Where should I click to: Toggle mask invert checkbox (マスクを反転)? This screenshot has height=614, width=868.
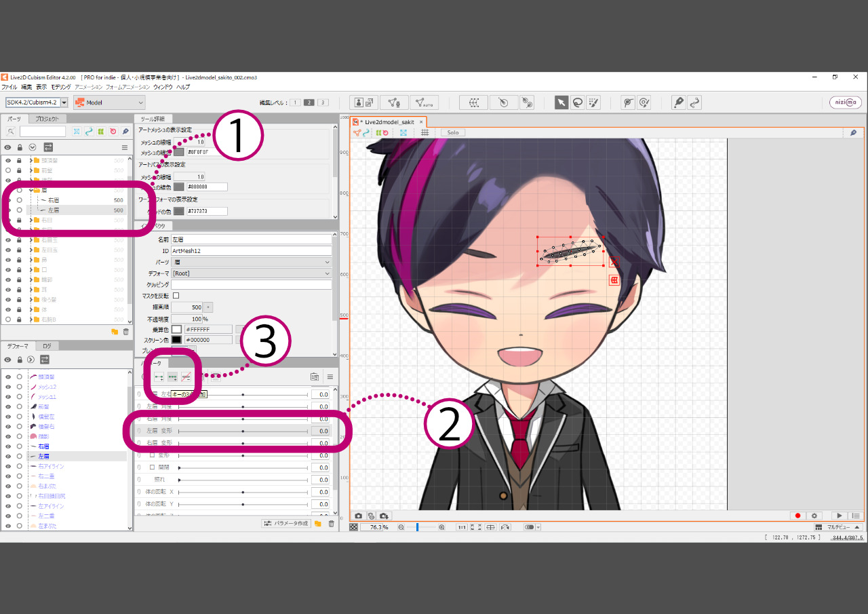pyautogui.click(x=176, y=296)
